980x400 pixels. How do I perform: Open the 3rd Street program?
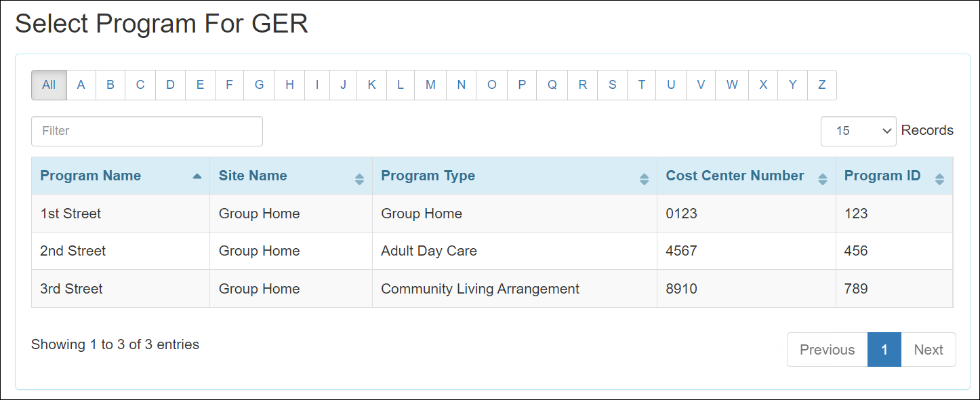pos(72,289)
